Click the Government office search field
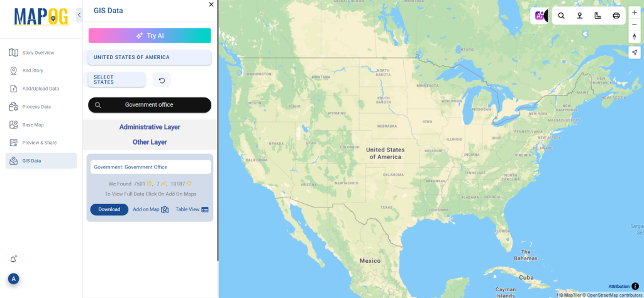Viewport: 644px width, 298px height. tap(150, 105)
